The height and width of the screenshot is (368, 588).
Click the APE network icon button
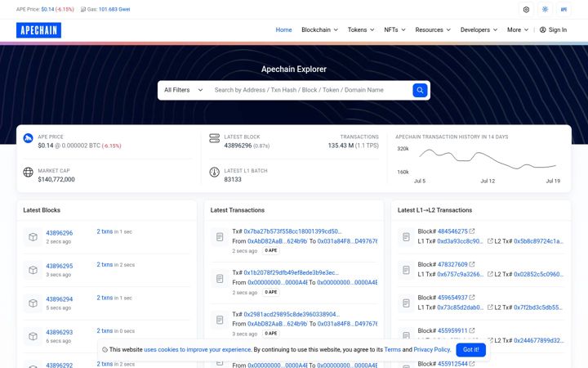point(563,9)
